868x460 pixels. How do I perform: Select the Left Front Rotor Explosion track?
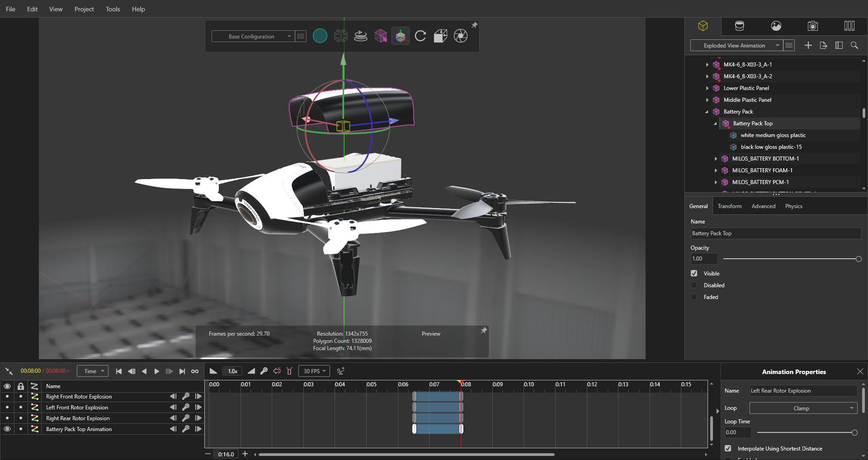(x=77, y=408)
